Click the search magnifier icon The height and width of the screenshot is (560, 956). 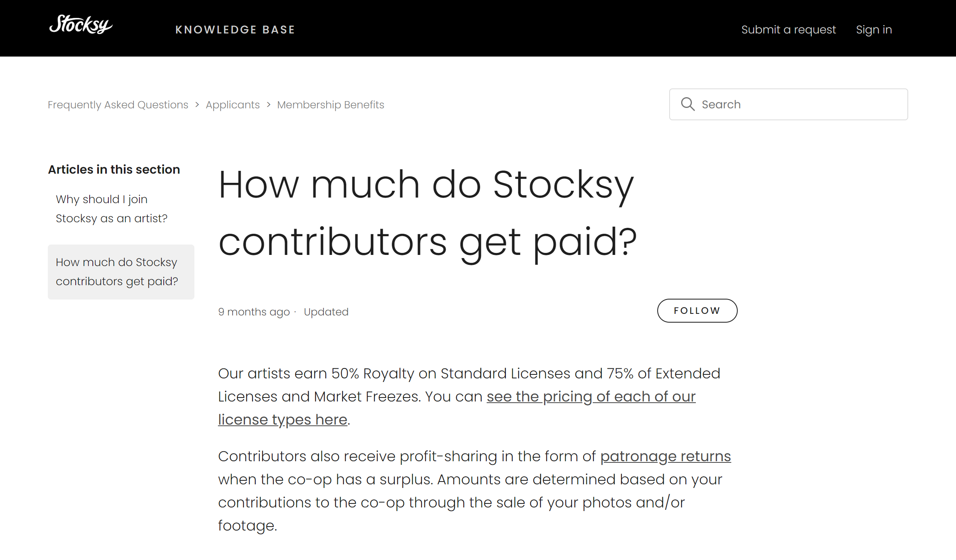(688, 104)
